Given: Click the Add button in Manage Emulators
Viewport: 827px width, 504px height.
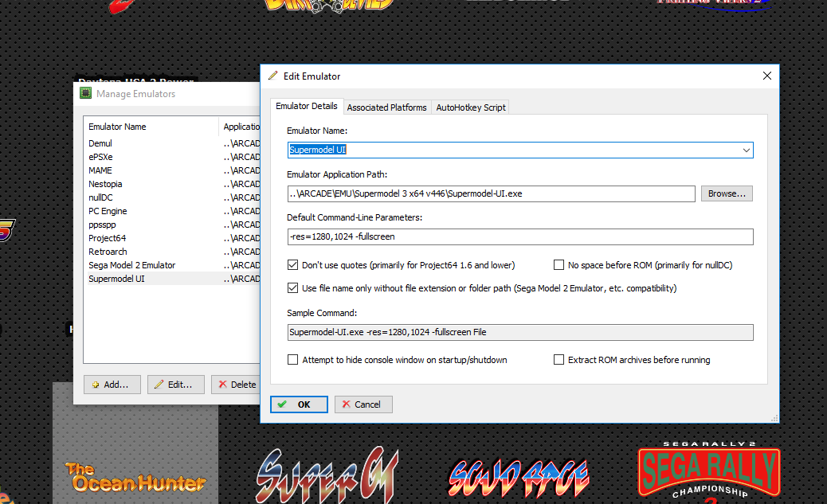Looking at the screenshot, I should [112, 385].
